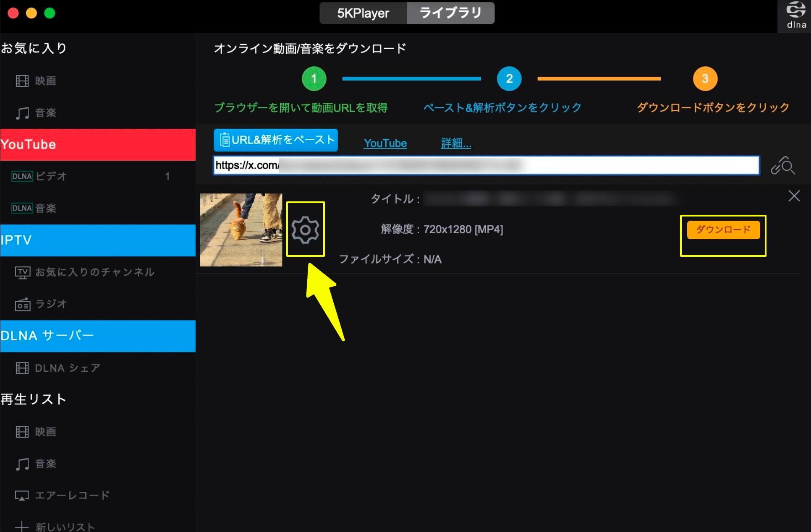Image resolution: width=811 pixels, height=532 pixels.
Task: Click the オンライン動画/音楽をダウンロード title
Action: tap(310, 49)
